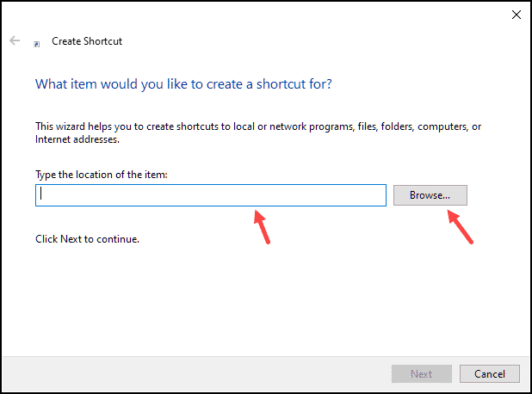
Task: Click the blue "What item would you like" heading
Action: pyautogui.click(x=183, y=84)
